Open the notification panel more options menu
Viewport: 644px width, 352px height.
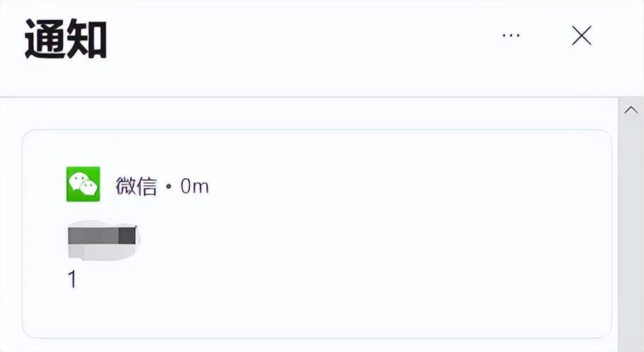[511, 35]
